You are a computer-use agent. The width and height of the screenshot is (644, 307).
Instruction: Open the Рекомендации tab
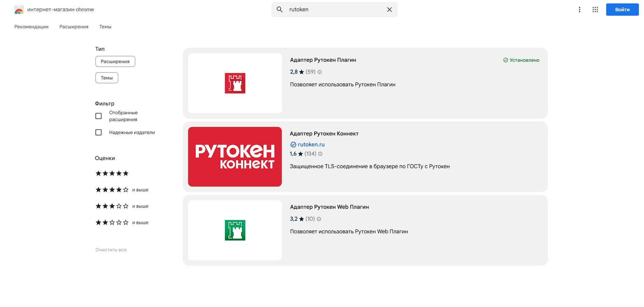(x=31, y=27)
